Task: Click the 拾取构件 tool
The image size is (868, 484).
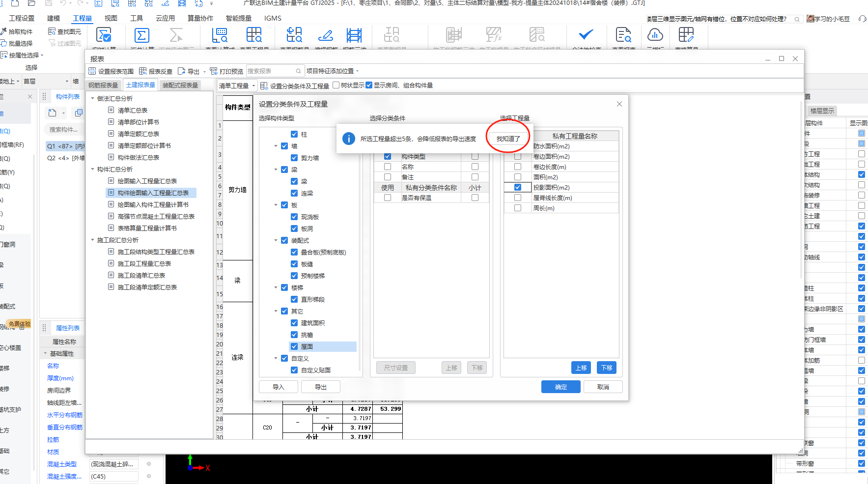Action: pyautogui.click(x=17, y=31)
